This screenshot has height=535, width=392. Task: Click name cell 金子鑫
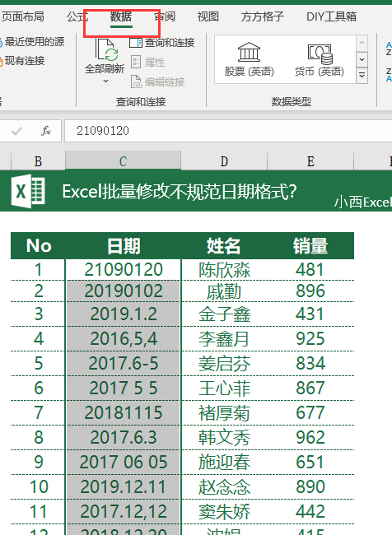[224, 314]
